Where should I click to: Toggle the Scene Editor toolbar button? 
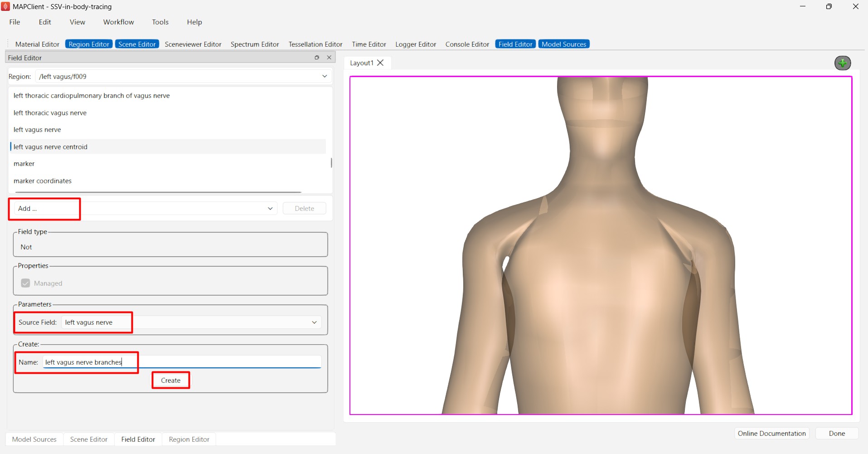click(x=137, y=44)
